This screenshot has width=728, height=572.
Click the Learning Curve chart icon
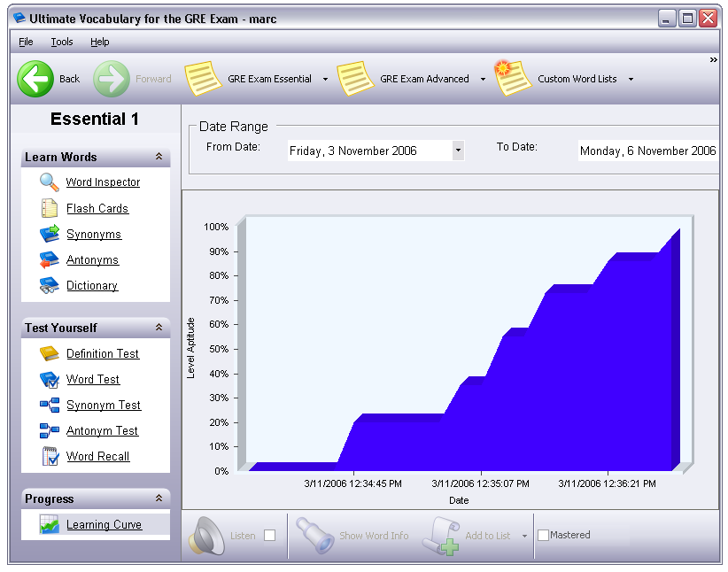50,524
